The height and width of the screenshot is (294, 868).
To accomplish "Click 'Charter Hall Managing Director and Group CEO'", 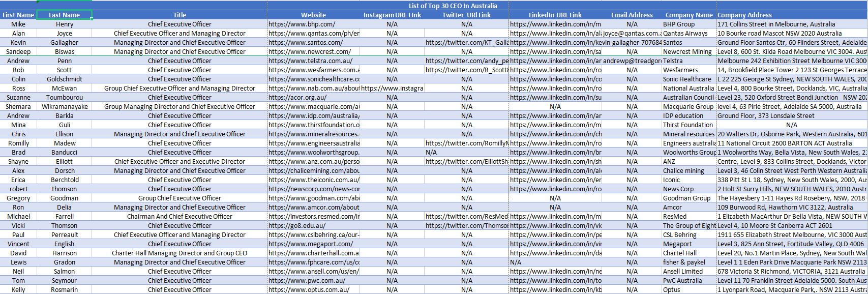I will (179, 253).
